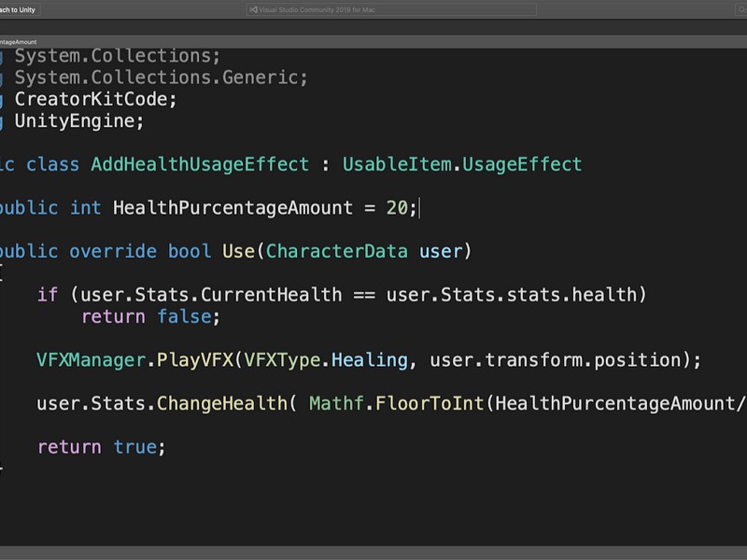This screenshot has width=747, height=560.
Task: Click the Visual Studio Community 2019 status field
Action: click(392, 10)
